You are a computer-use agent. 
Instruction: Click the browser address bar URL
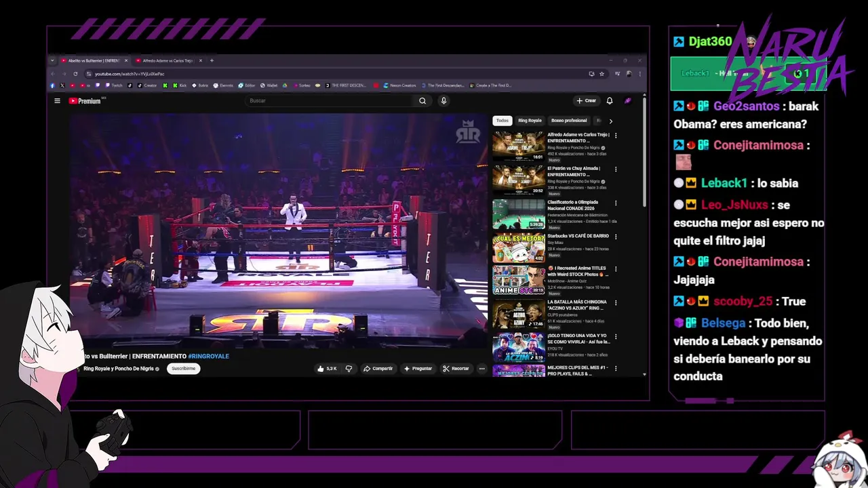click(130, 74)
